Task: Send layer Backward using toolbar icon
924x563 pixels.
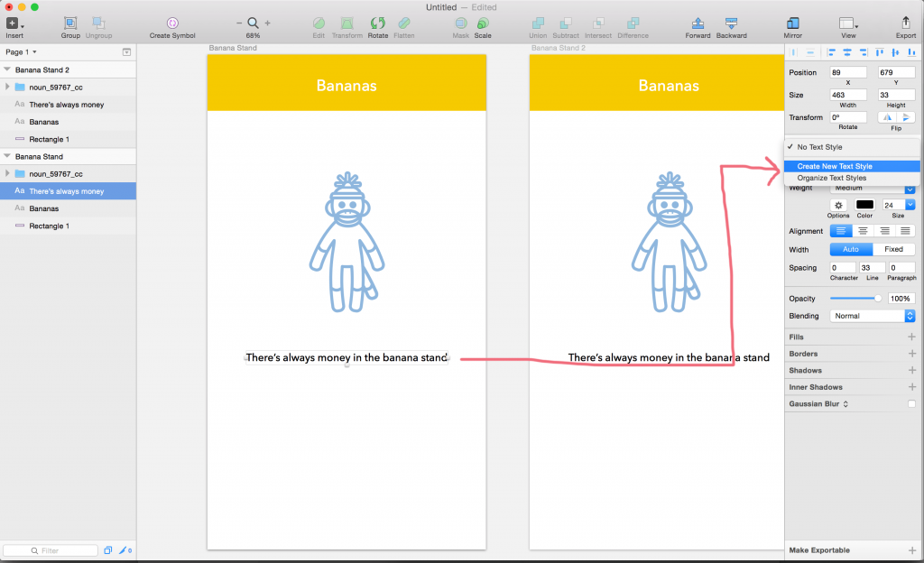Action: pyautogui.click(x=731, y=23)
